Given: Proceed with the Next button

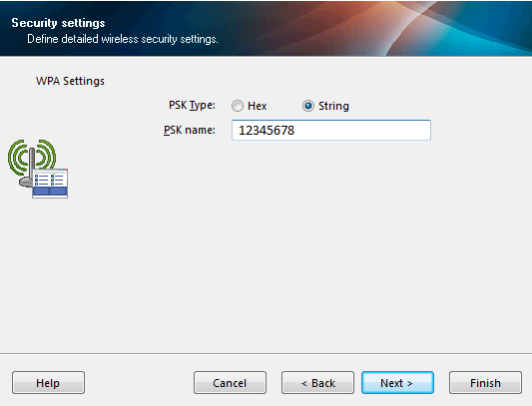Looking at the screenshot, I should click(x=397, y=383).
